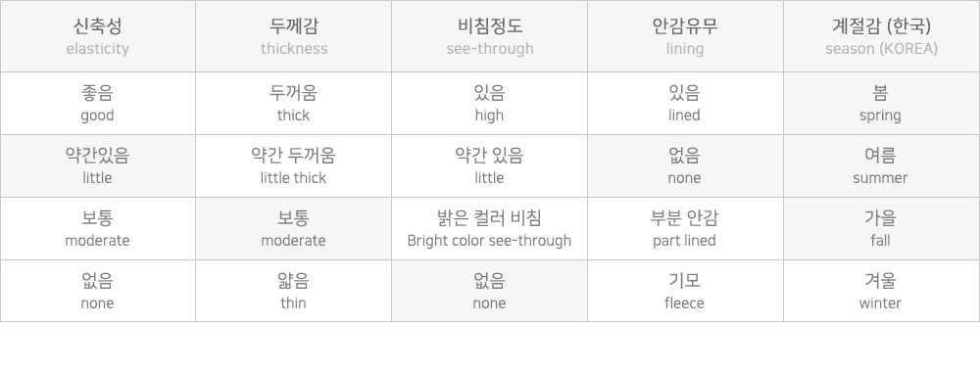Choose the 부분 안감 part lined cell

pyautogui.click(x=685, y=229)
